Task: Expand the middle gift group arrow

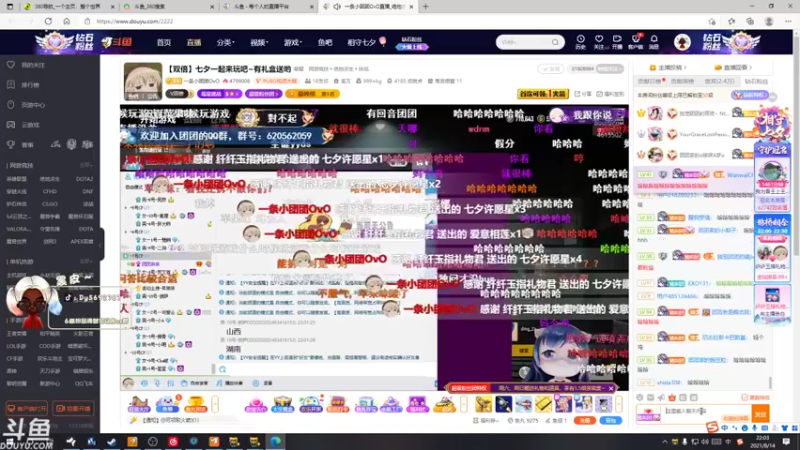Action: click(x=464, y=404)
